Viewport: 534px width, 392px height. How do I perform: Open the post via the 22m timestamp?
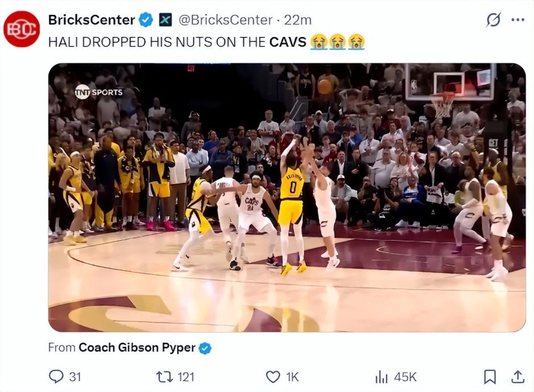pos(298,20)
